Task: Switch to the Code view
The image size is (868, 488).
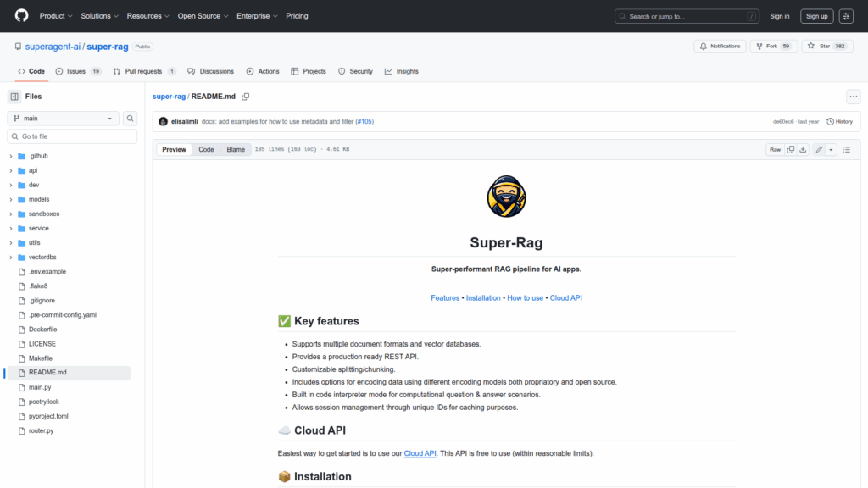Action: point(206,149)
